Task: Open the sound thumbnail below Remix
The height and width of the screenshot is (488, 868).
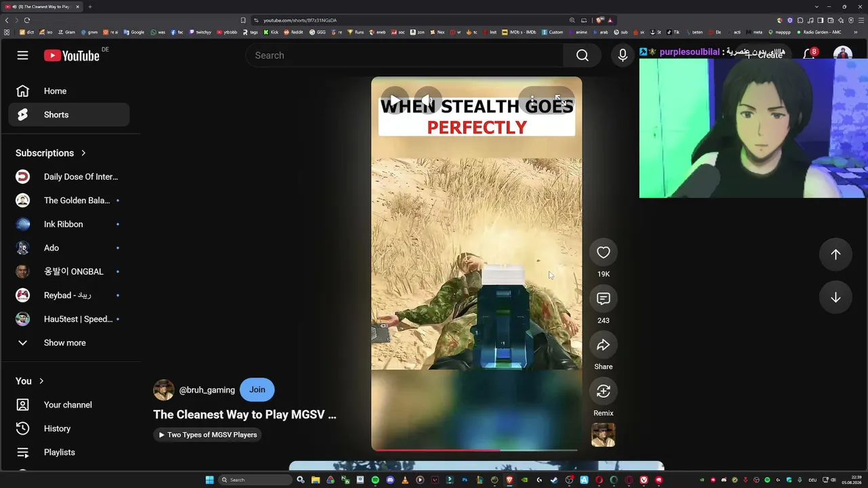Action: click(x=603, y=435)
